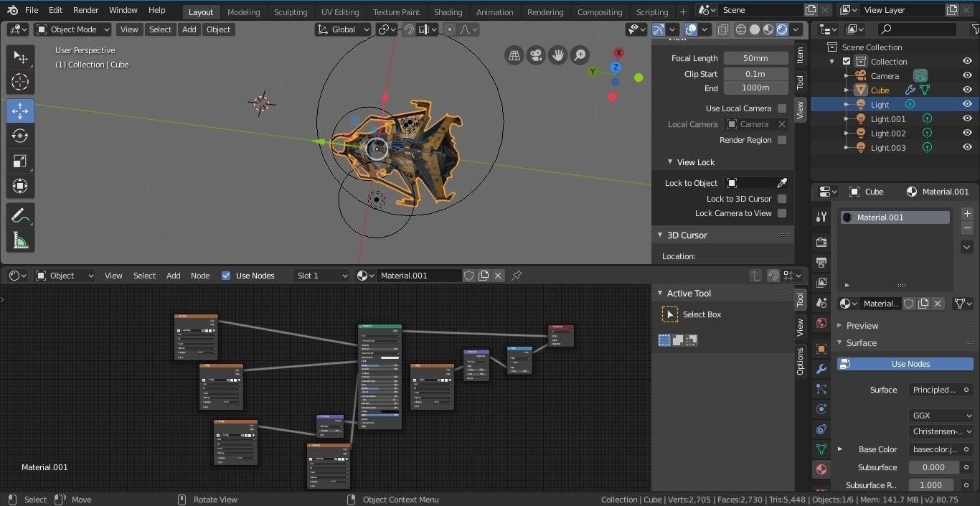Switch to rendered viewport shading
The width and height of the screenshot is (980, 506).
click(782, 29)
